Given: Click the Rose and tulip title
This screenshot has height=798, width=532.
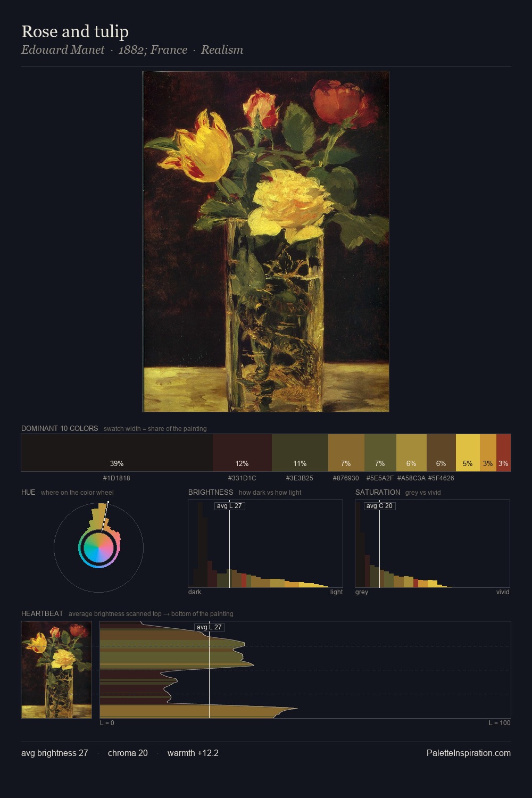Looking at the screenshot, I should tap(75, 31).
